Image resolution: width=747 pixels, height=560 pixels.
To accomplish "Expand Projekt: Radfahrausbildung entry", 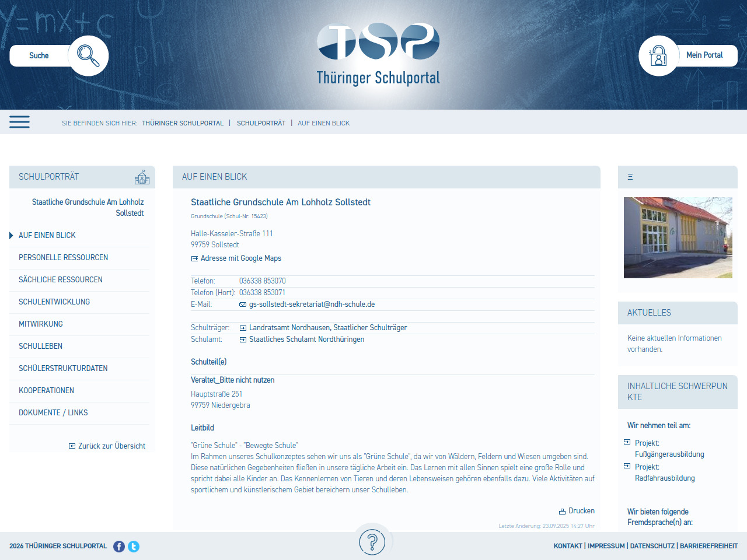I will click(627, 466).
